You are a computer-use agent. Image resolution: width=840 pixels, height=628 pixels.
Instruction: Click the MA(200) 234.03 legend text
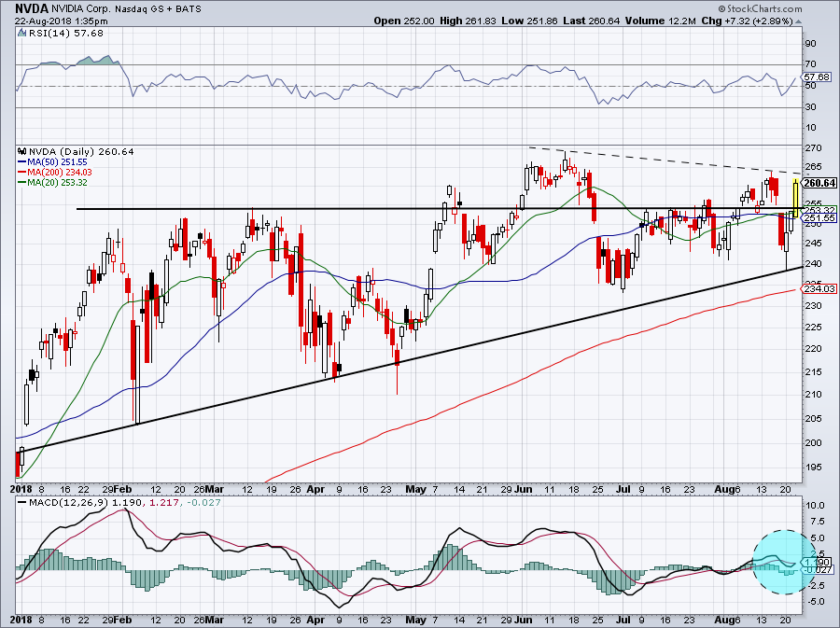[x=60, y=173]
